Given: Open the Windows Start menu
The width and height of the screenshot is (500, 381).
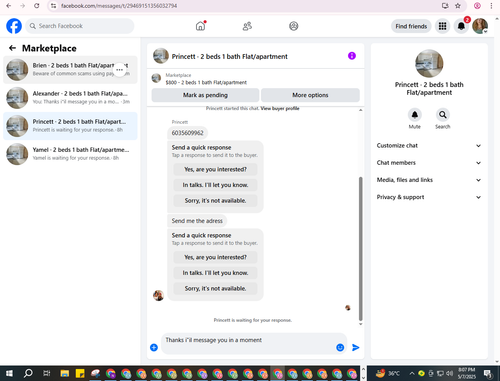Looking at the screenshot, I should coord(9,373).
